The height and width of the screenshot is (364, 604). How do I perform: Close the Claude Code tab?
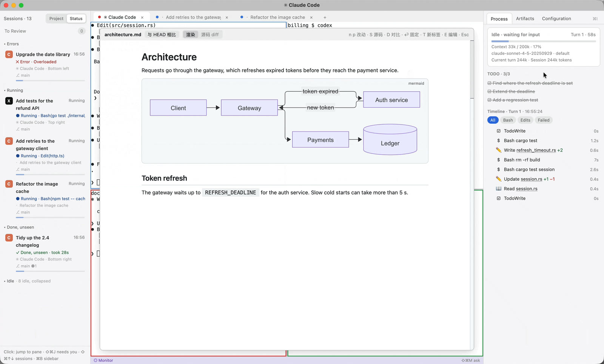tap(142, 17)
